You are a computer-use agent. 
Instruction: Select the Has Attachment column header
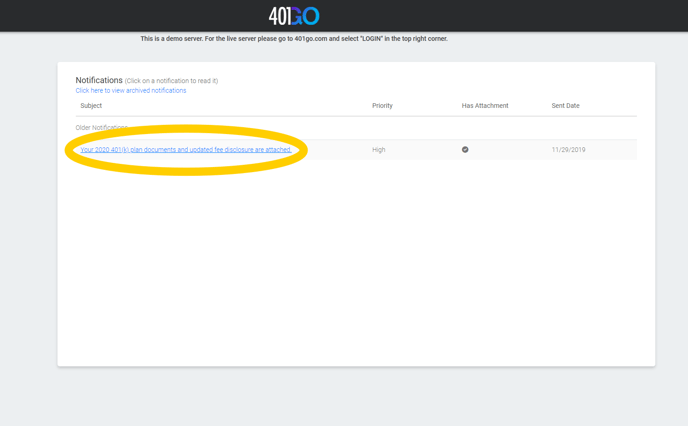click(x=485, y=106)
